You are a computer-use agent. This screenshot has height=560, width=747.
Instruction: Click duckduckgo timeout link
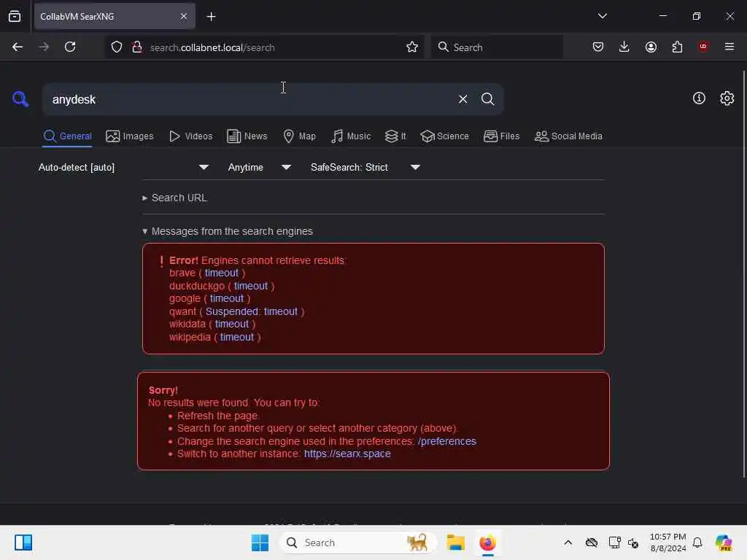[251, 286]
